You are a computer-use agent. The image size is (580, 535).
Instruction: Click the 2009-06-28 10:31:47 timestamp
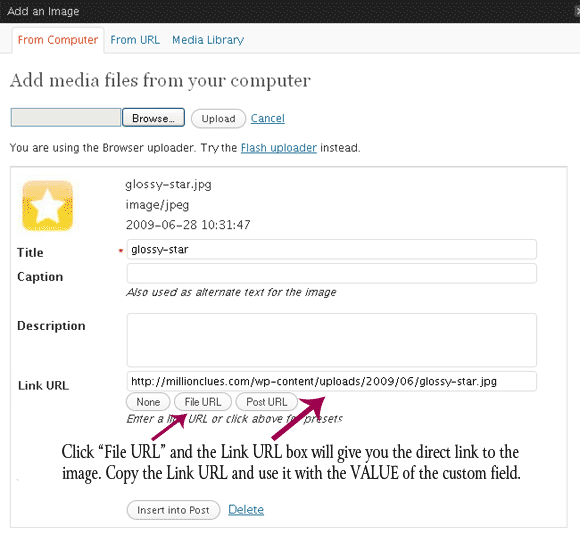[x=188, y=225]
